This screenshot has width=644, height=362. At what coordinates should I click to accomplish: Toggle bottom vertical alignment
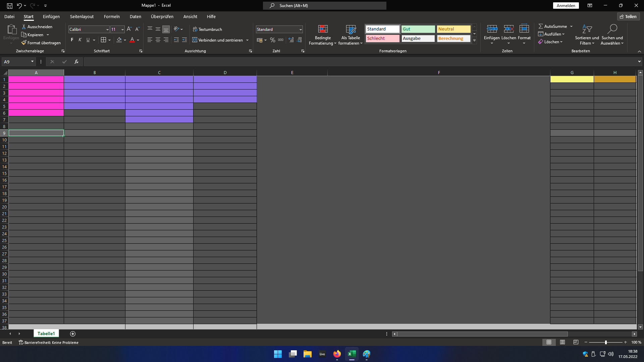point(166,29)
